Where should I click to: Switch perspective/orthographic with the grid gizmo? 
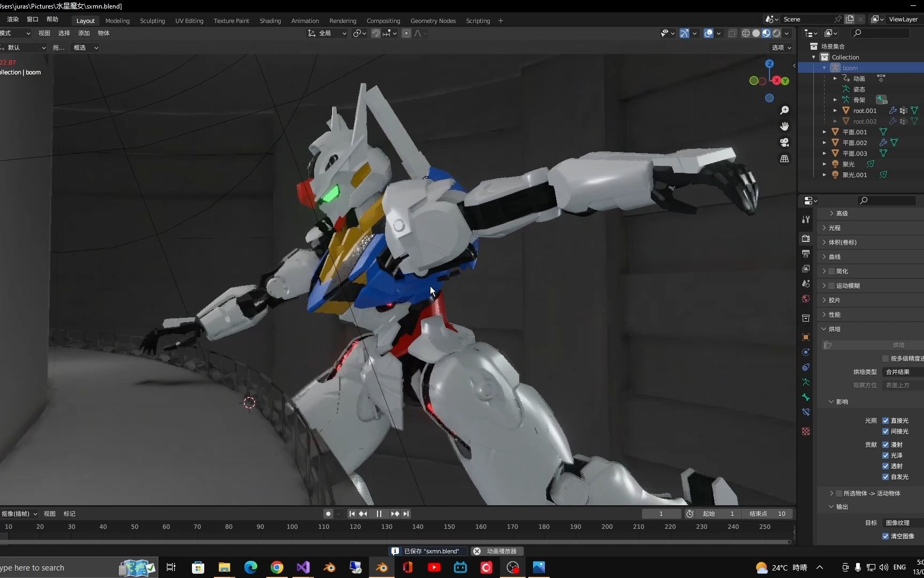tap(784, 158)
